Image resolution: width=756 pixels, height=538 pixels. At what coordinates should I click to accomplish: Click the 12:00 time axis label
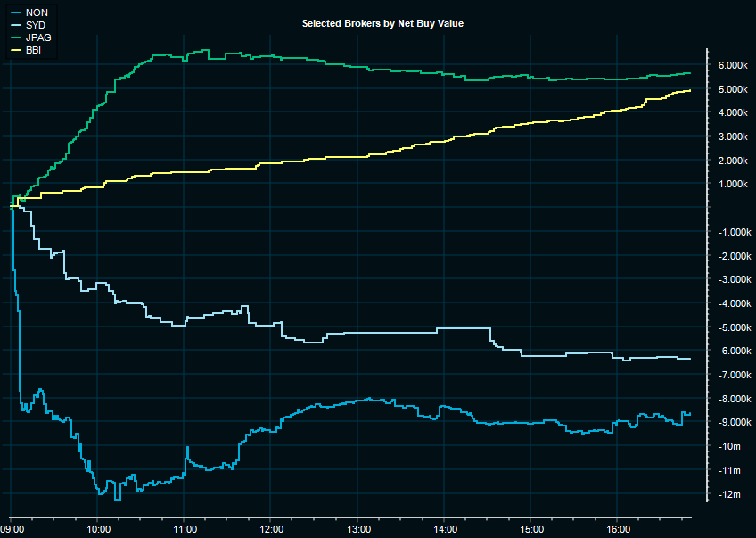(270, 528)
